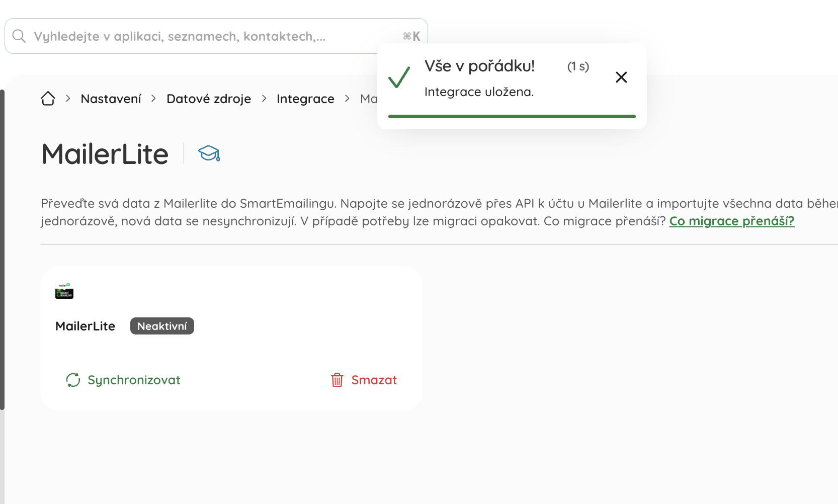Close the 'Vše v pořádku!' notification
Viewport: 838px width, 504px height.
pos(621,77)
